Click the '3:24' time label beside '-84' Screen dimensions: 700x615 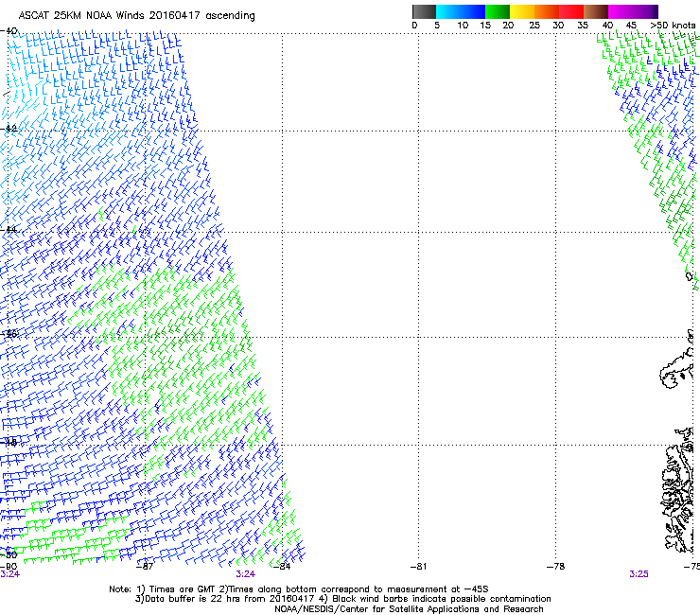coord(246,574)
